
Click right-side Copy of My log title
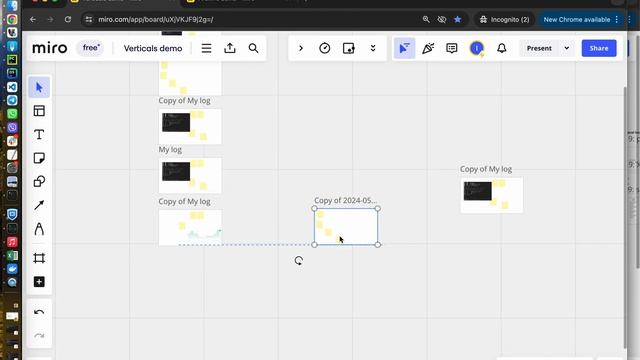486,169
